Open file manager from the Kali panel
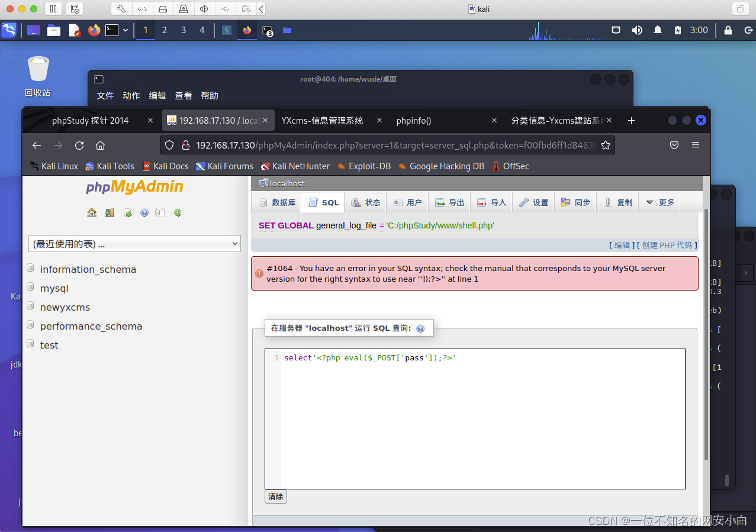 [x=54, y=30]
